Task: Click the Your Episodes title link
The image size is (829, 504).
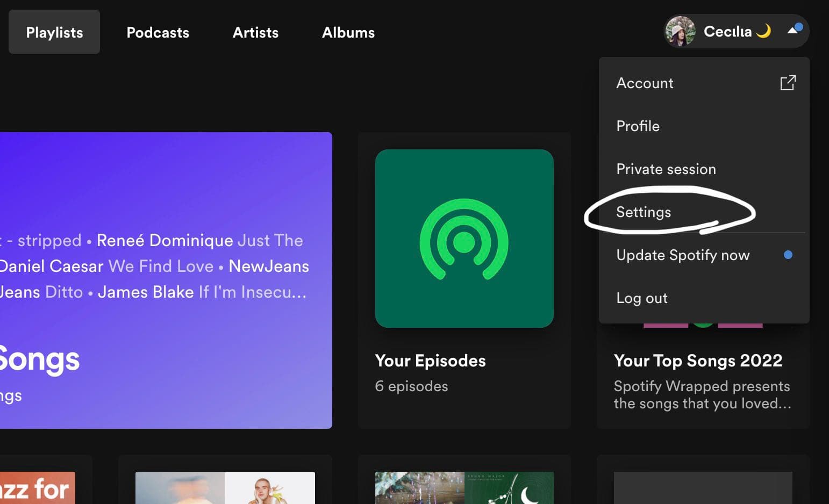Action: pos(430,360)
